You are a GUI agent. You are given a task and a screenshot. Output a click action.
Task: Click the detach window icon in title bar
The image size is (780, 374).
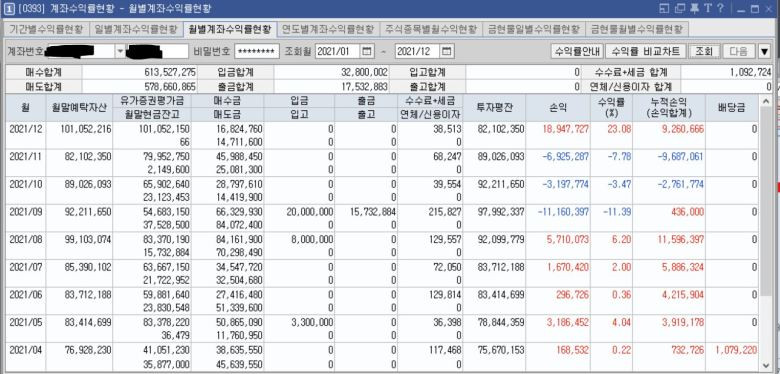pos(665,8)
